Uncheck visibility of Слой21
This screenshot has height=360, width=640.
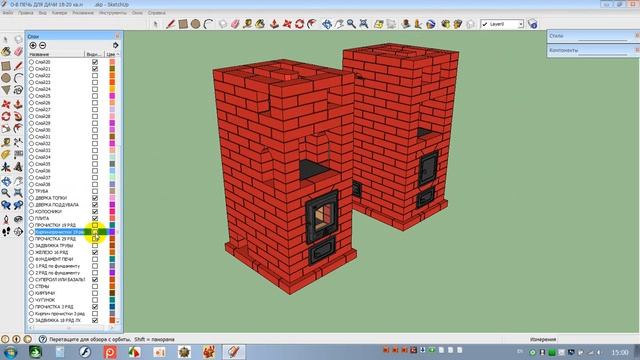click(95, 69)
